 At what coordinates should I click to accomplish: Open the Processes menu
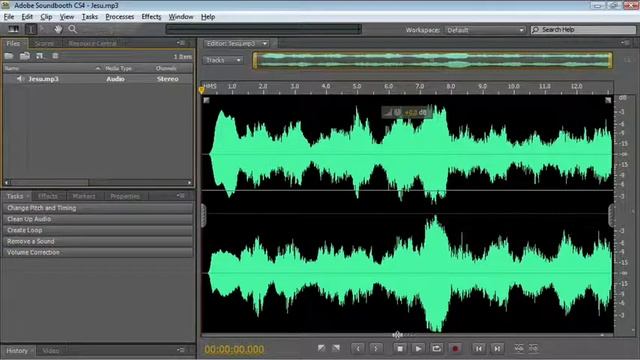[x=120, y=17]
